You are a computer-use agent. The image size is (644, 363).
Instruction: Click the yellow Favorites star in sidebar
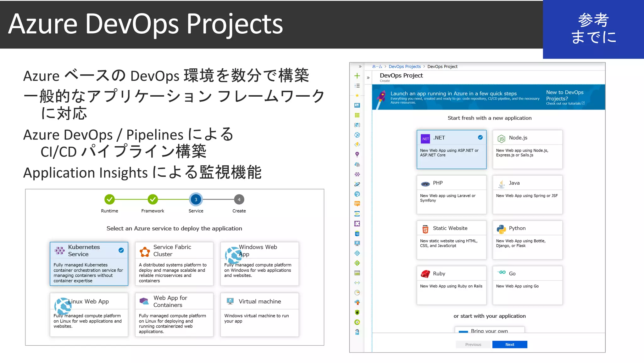pyautogui.click(x=357, y=95)
